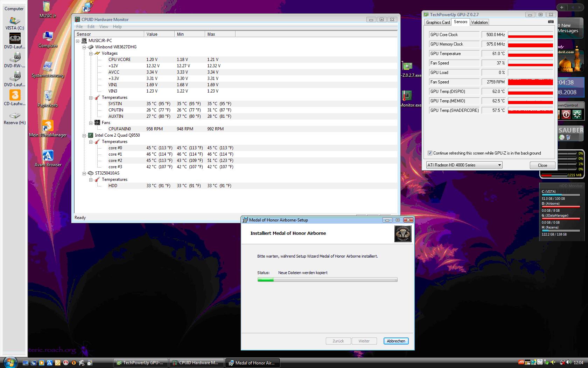This screenshot has width=588, height=368.
Task: Switch to the Sensors tab in GPU-Z
Action: [461, 22]
